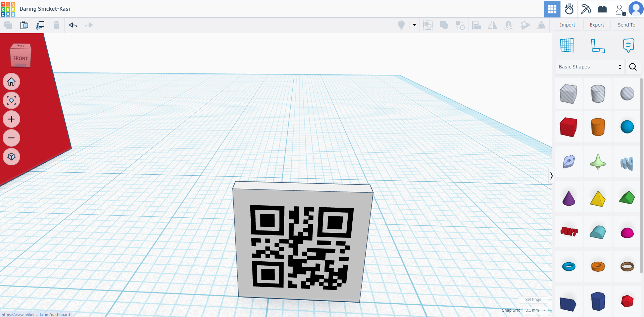
Task: Click the Copy toolbar icon
Action: (8, 25)
